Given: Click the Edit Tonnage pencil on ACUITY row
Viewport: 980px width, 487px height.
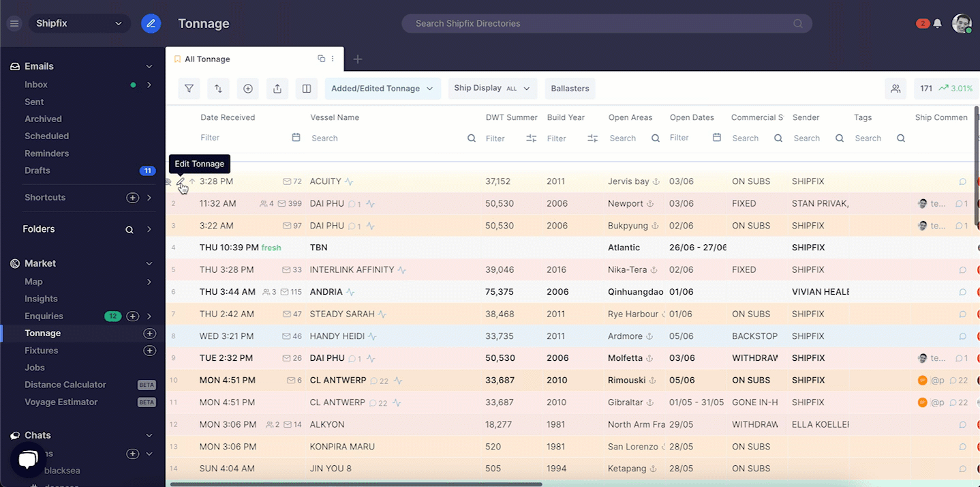Looking at the screenshot, I should [x=181, y=181].
